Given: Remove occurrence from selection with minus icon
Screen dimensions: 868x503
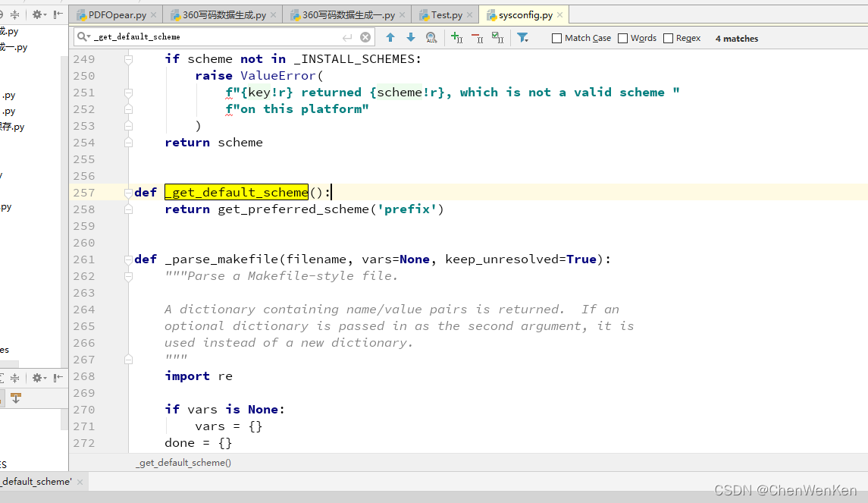Looking at the screenshot, I should click(x=476, y=37).
